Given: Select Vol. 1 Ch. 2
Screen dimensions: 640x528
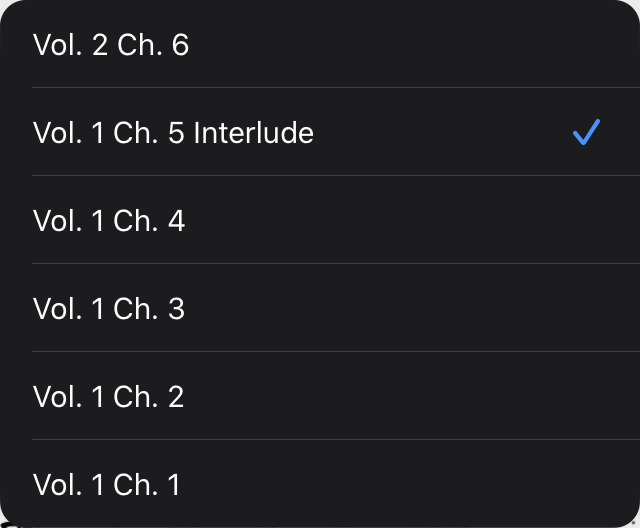Looking at the screenshot, I should coord(109,396).
